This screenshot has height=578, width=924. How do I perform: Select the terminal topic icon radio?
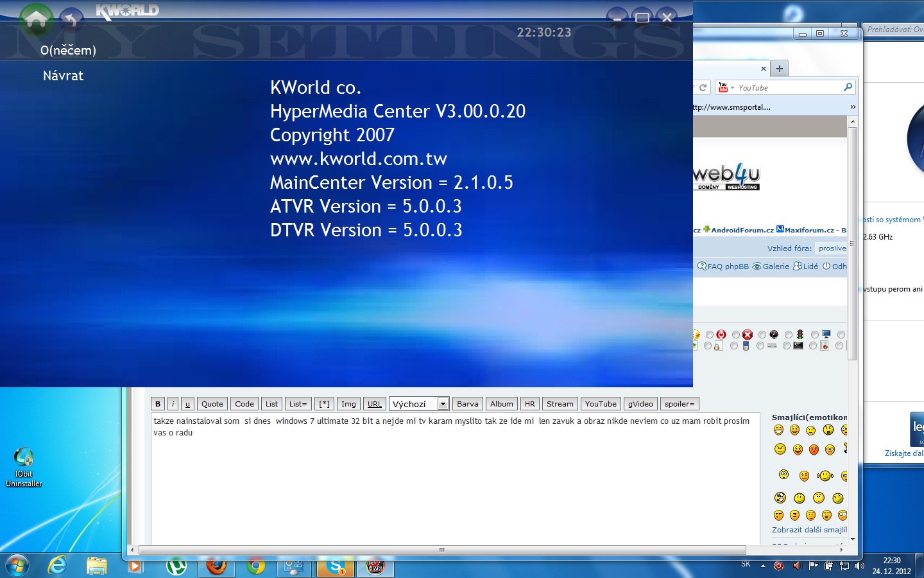click(787, 346)
